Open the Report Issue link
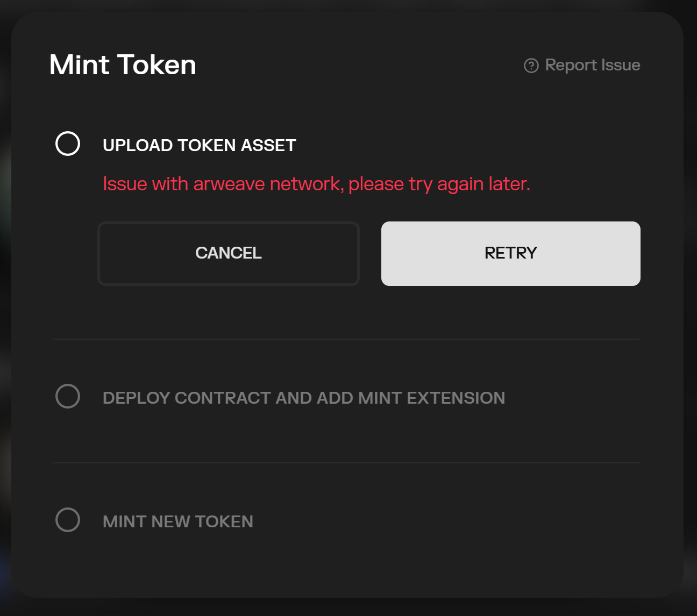This screenshot has width=697, height=616. (592, 65)
